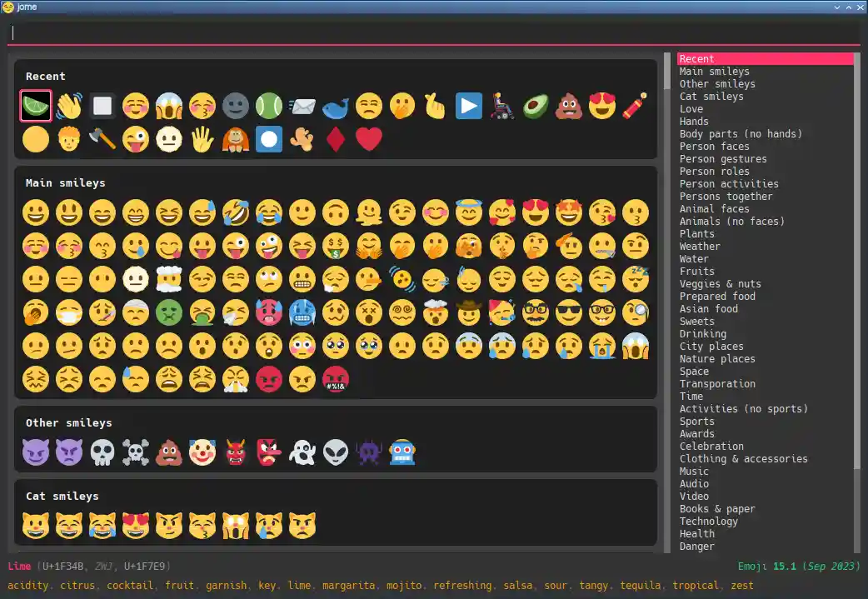Click the tennis ball emoji
Screen dimensions: 868x599
pos(269,106)
